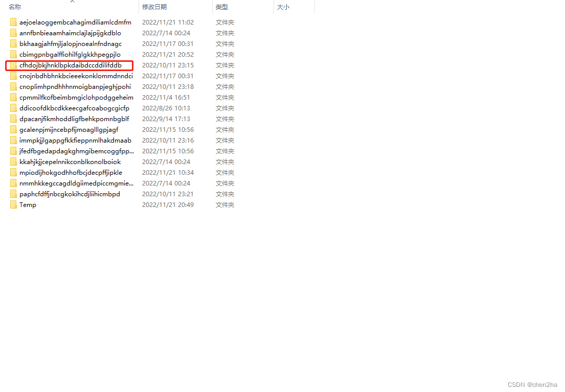This screenshot has height=392, width=565.
Task: Click folder icon of cbimgpnbgalffiohilfglgkkhpegpjlo
Action: click(x=13, y=54)
